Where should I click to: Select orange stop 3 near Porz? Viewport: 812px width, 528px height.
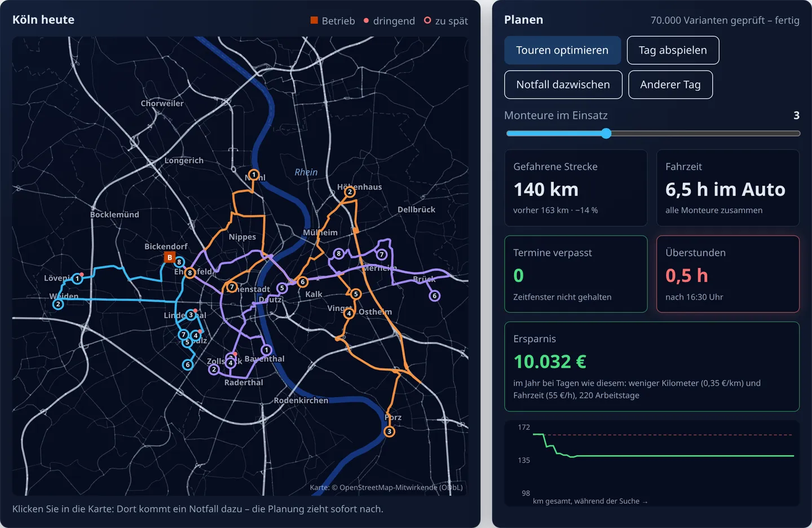(389, 432)
